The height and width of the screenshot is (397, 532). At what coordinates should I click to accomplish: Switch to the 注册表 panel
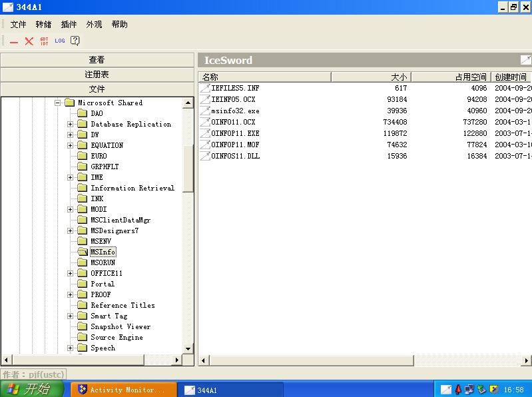[x=97, y=75]
